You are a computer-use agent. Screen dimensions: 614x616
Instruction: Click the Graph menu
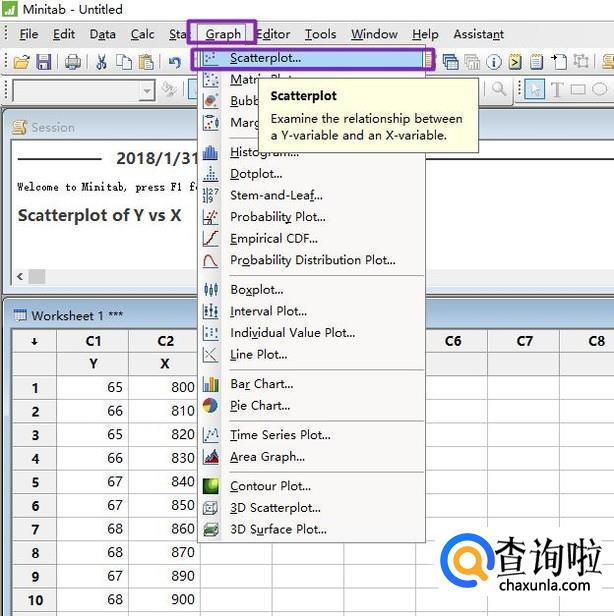point(223,34)
